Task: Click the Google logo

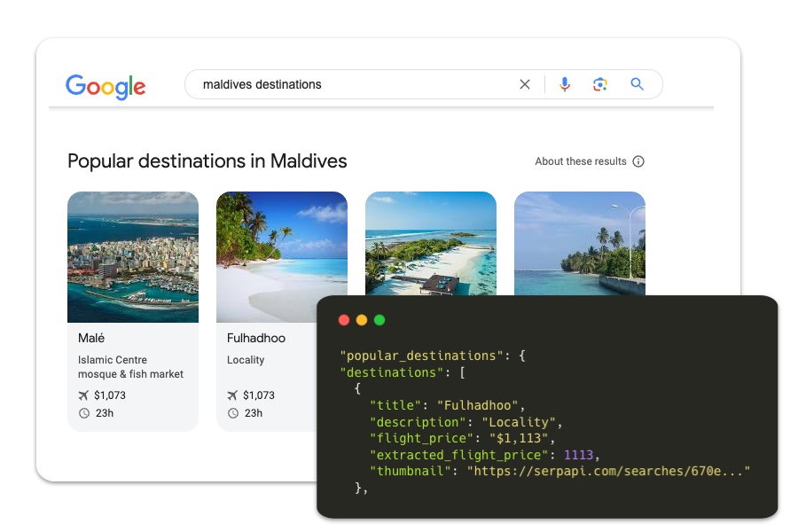Action: tap(105, 85)
